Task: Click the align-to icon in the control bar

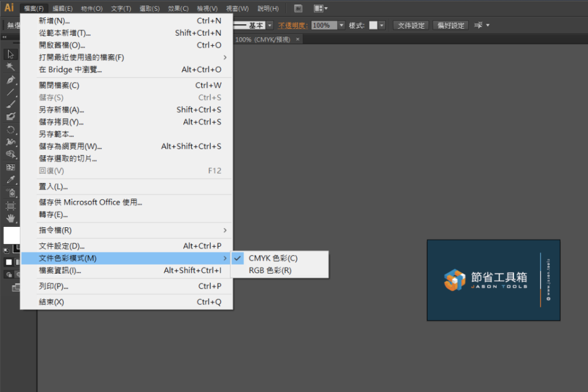Action: [x=478, y=25]
